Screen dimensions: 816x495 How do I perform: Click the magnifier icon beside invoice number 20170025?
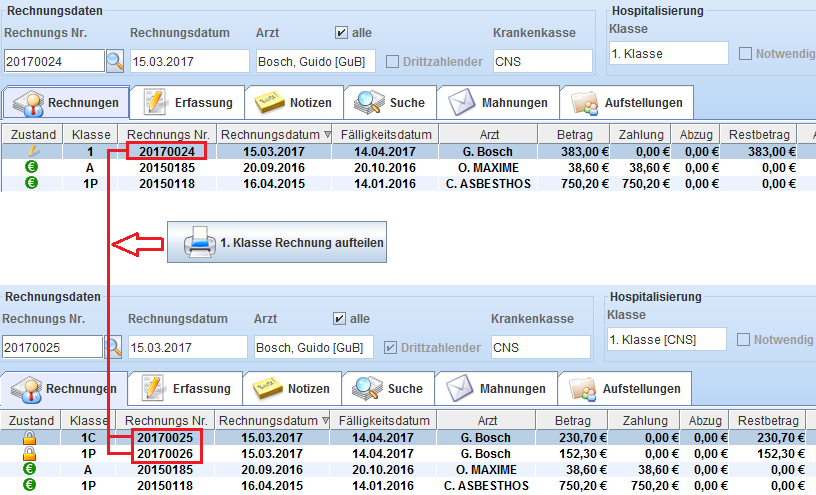pyautogui.click(x=114, y=347)
